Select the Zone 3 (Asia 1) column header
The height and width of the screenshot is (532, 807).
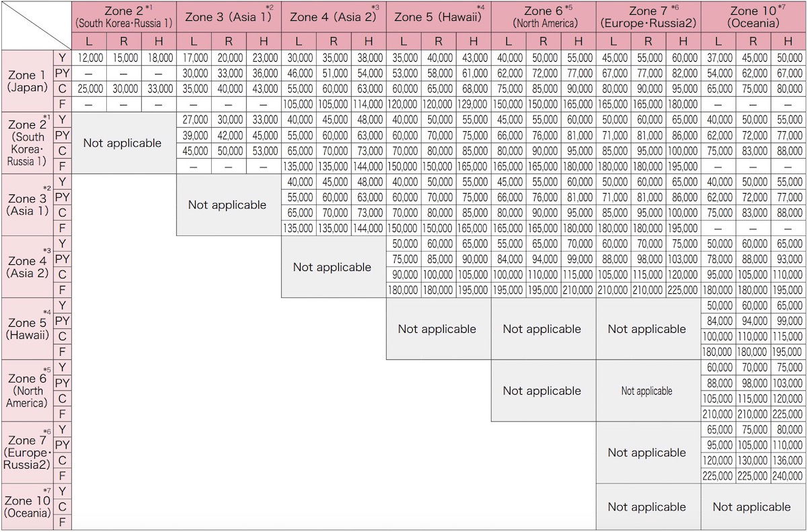[229, 17]
